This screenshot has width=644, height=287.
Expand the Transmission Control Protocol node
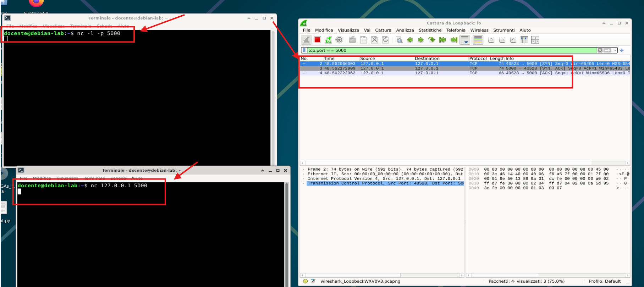click(303, 183)
